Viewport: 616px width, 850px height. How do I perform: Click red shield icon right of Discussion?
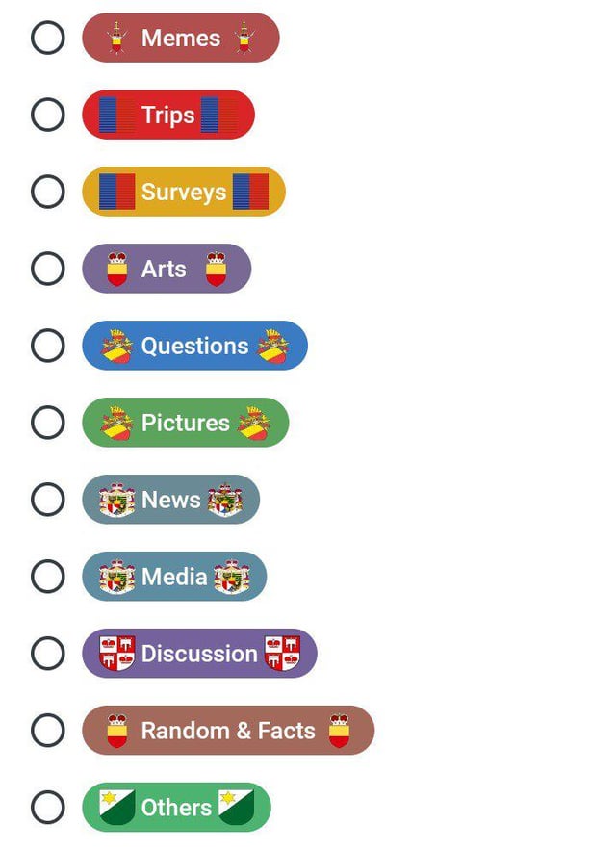[282, 654]
